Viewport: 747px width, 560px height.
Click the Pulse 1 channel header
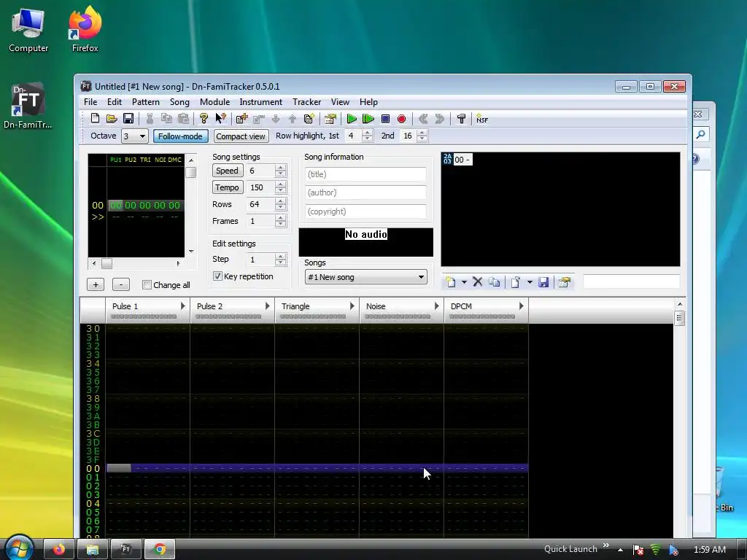(x=147, y=311)
